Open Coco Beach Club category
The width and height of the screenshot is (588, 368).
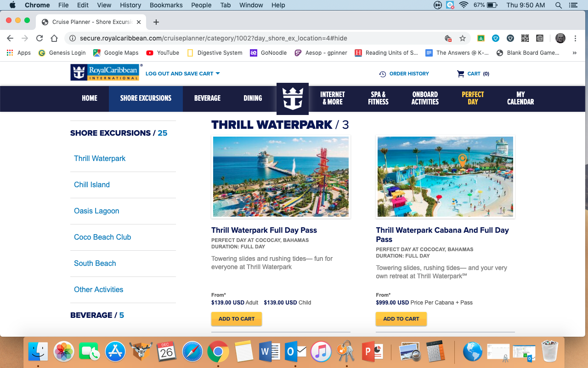[102, 237]
